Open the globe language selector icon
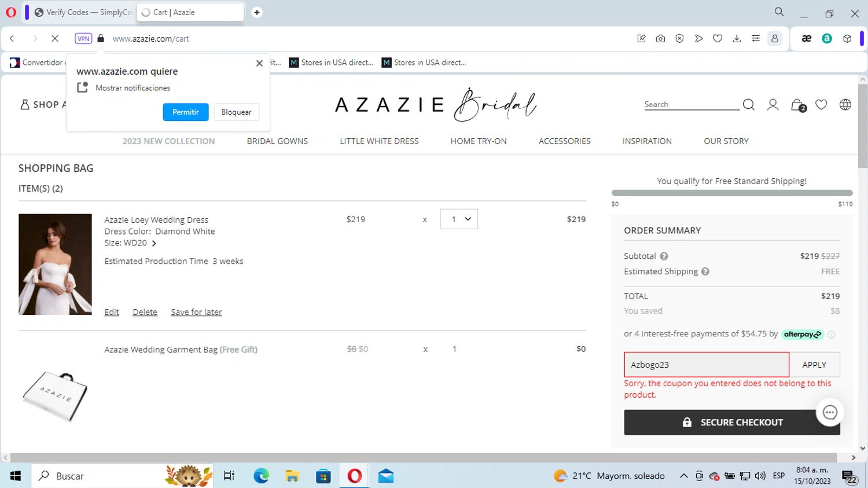 pyautogui.click(x=845, y=105)
